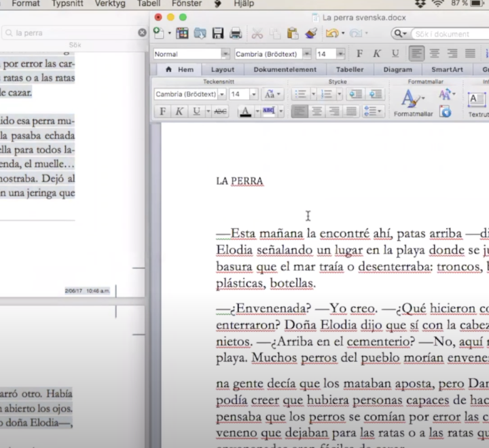Center text in the top toolbar
Screen dimensions: 489x448
(435, 54)
